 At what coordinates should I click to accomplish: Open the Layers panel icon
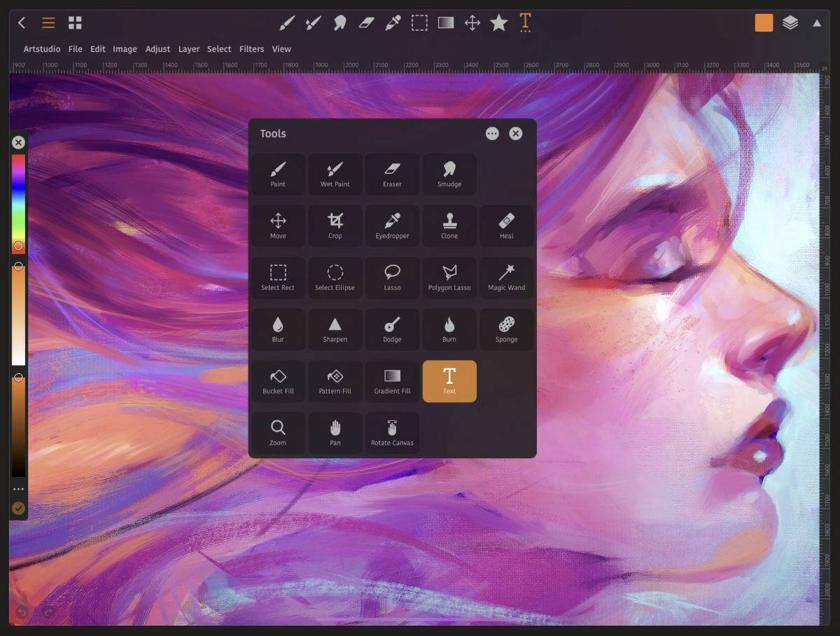pos(790,23)
